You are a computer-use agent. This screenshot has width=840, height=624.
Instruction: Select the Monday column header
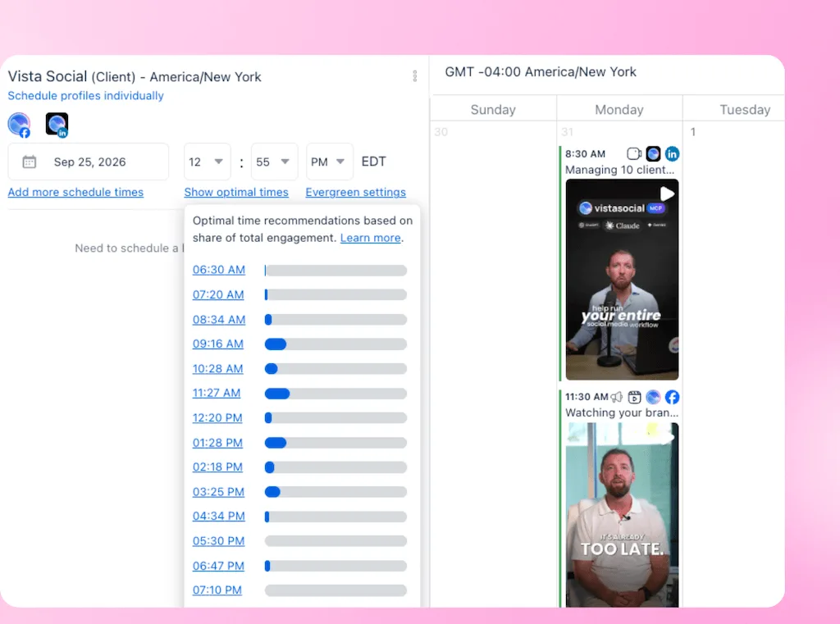(619, 109)
